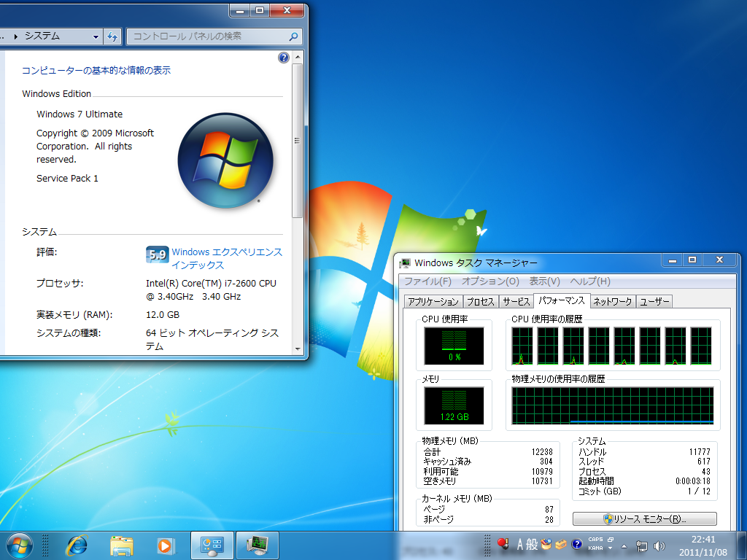Viewport: 747px width, 560px height.
Task: Open the volume speaker icon in the tray
Action: click(x=659, y=546)
